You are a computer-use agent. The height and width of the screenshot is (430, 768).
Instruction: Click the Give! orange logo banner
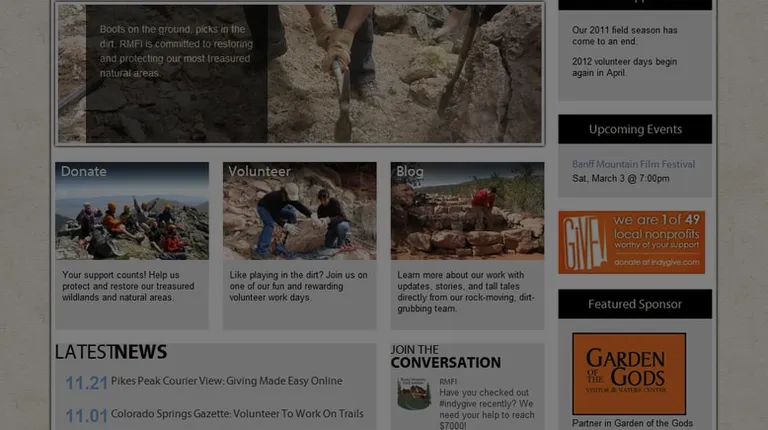(x=631, y=242)
